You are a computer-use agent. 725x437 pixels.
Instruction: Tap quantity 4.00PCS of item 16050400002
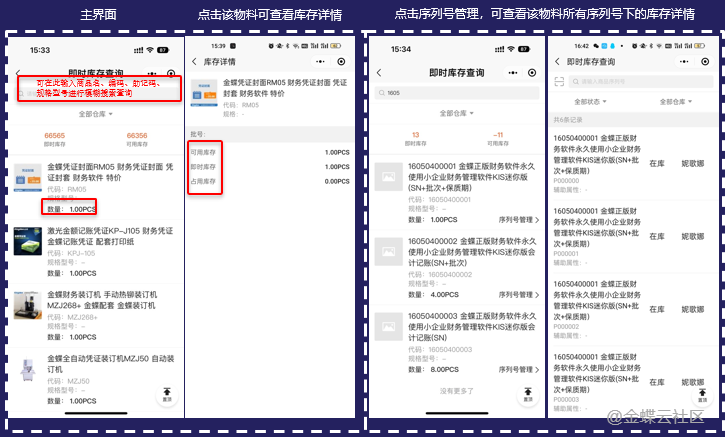click(x=444, y=295)
